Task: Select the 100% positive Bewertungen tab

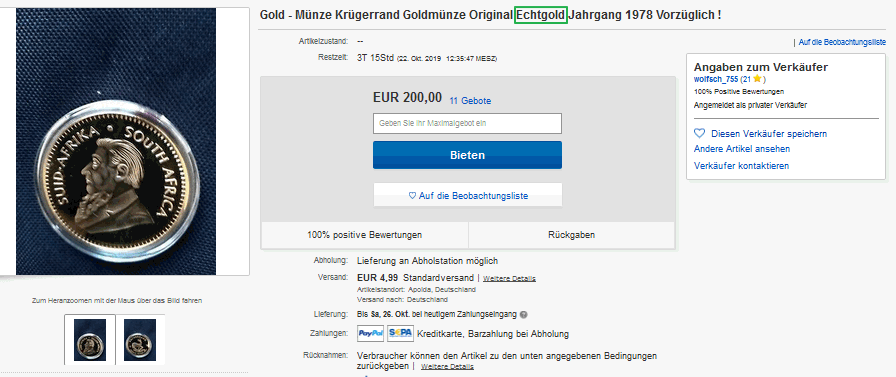Action: pyautogui.click(x=365, y=235)
